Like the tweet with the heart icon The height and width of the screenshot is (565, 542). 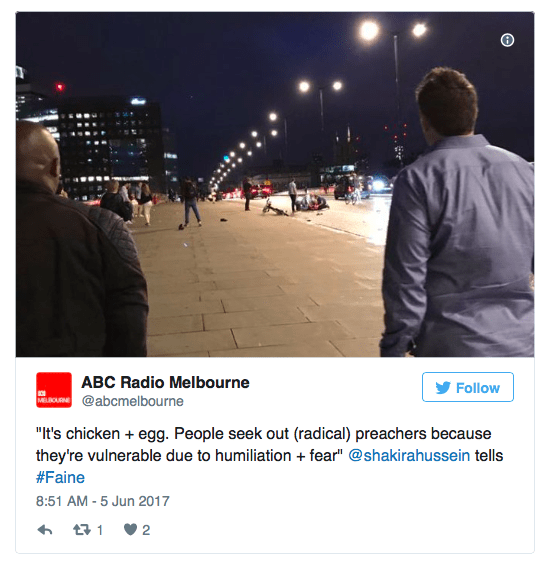coord(130,530)
